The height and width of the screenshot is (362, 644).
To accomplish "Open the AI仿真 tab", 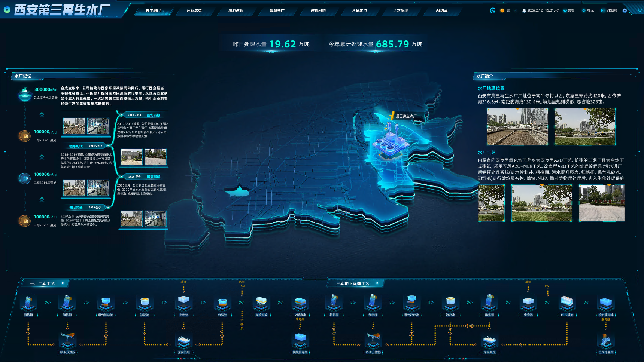I will coord(441,10).
